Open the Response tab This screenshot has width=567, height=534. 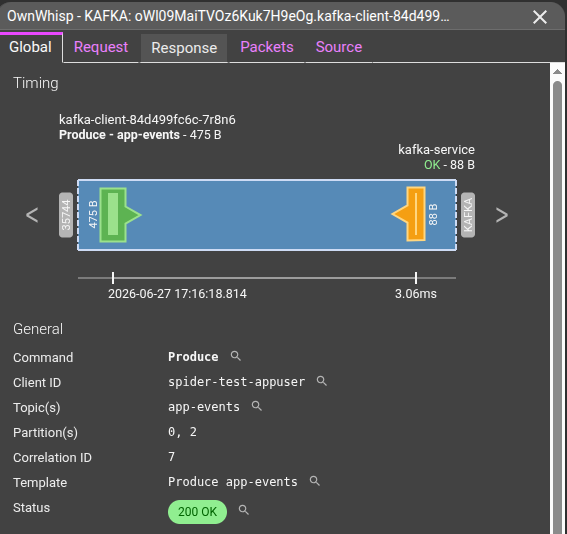point(184,48)
